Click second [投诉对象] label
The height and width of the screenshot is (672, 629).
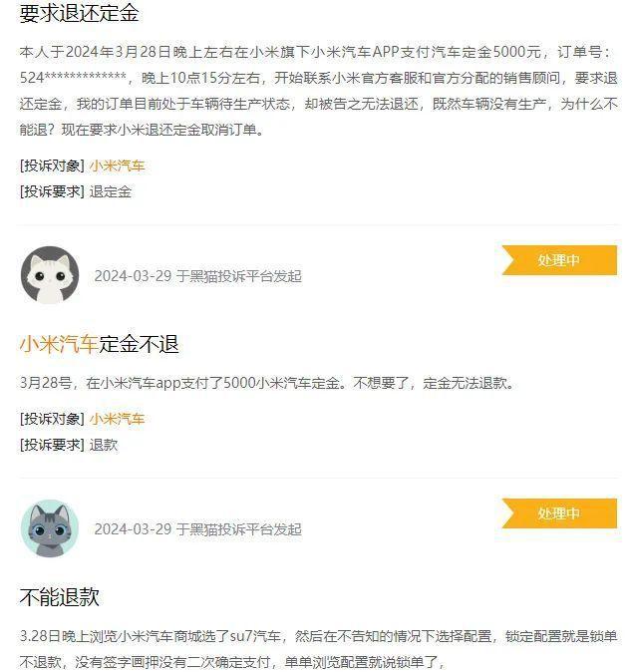tap(52, 419)
